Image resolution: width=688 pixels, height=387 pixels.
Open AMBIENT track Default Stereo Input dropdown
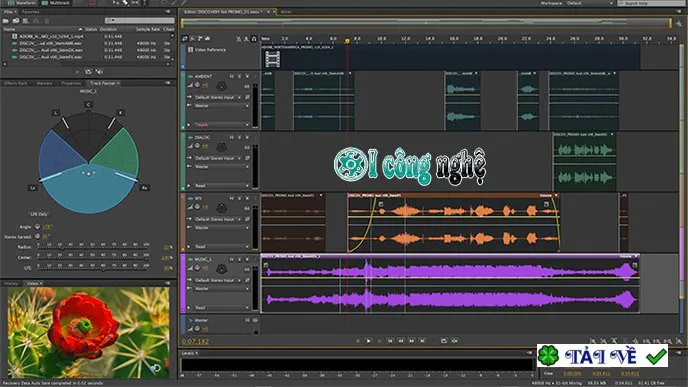pos(219,97)
